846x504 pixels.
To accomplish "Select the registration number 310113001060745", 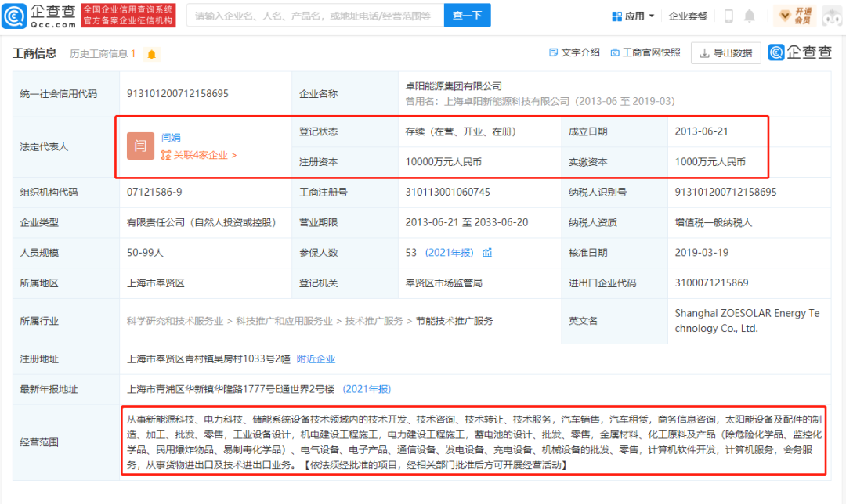I will pyautogui.click(x=448, y=193).
